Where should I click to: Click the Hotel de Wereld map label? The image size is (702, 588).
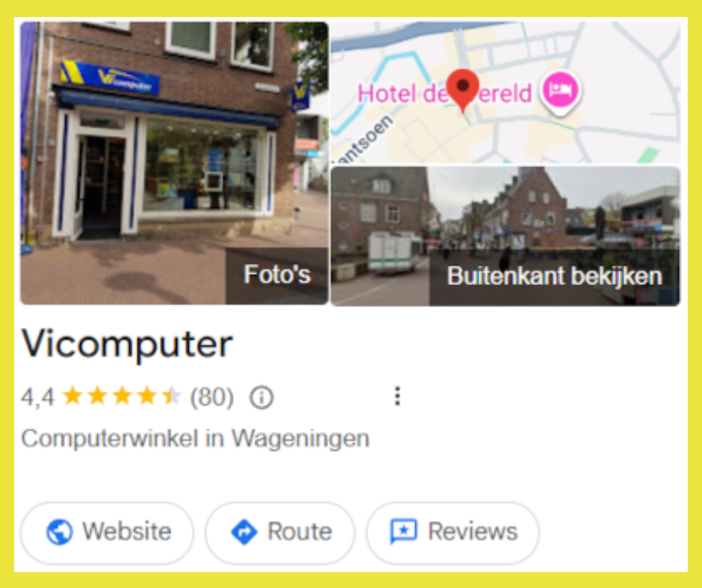(444, 93)
